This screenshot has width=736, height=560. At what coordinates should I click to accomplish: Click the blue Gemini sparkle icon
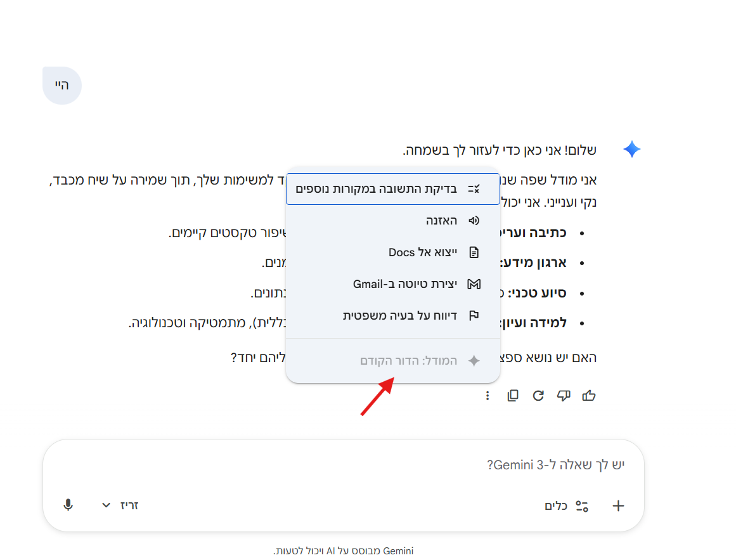click(x=631, y=150)
